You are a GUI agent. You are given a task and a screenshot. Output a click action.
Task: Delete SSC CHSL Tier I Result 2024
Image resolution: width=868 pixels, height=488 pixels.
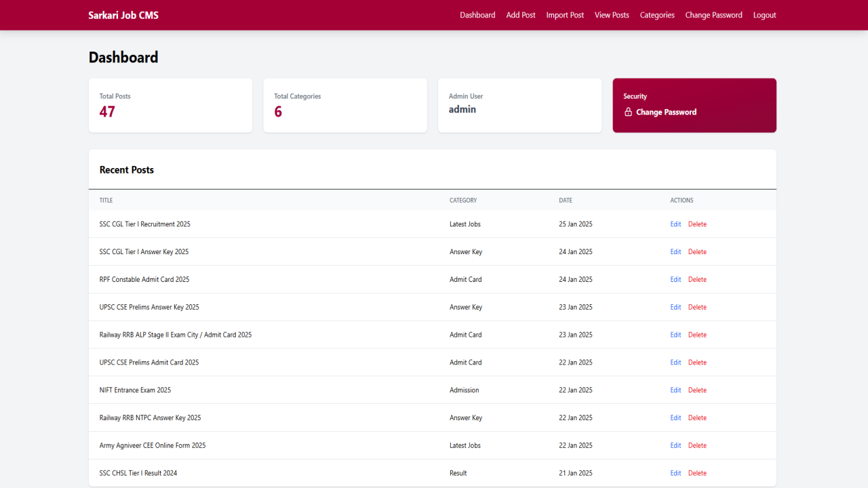click(697, 473)
